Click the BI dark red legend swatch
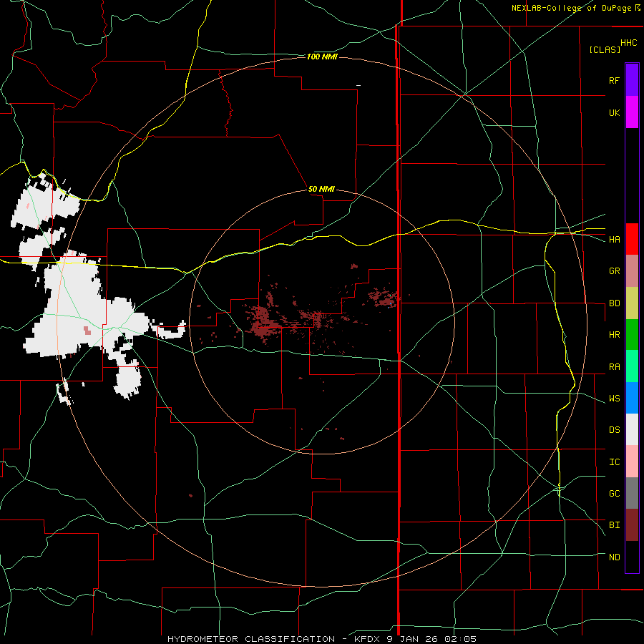 [632, 525]
